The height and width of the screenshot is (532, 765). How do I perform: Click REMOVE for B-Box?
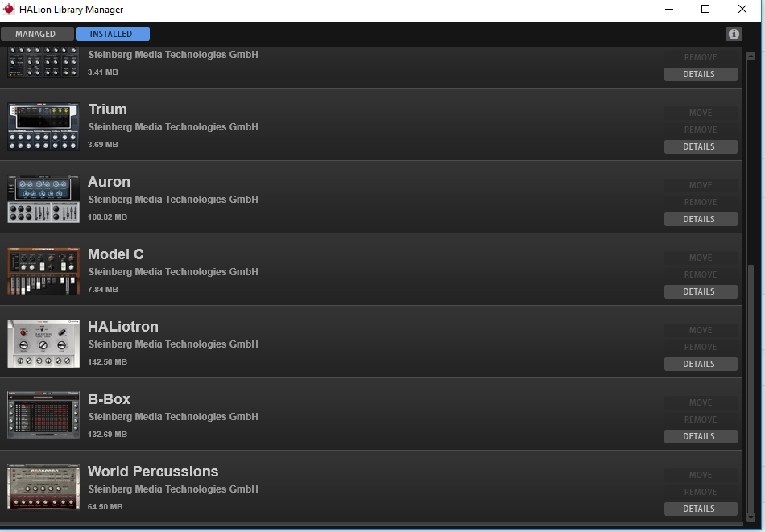tap(701, 419)
